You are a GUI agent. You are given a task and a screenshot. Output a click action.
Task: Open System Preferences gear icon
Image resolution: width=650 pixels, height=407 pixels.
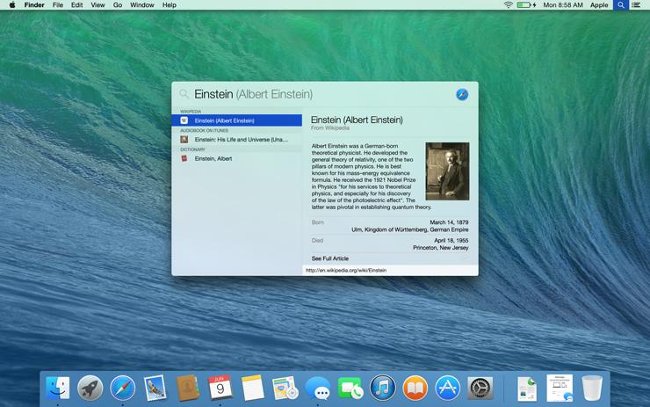tap(480, 388)
